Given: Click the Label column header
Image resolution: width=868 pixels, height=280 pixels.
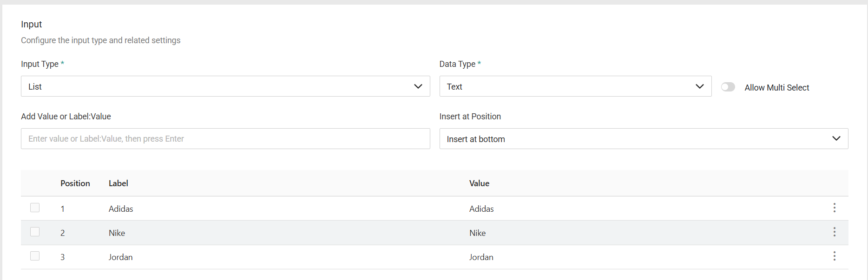Looking at the screenshot, I should pyautogui.click(x=118, y=183).
